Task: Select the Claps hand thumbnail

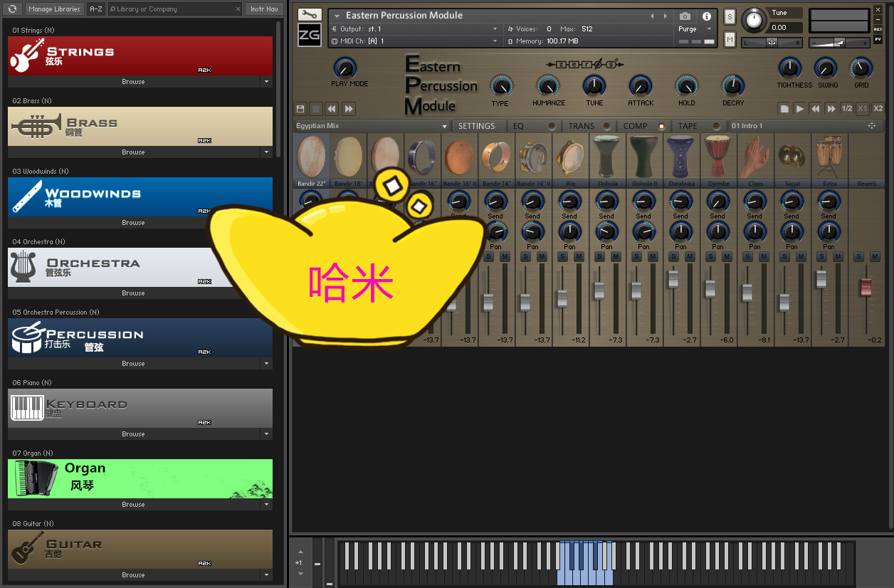Action: pos(755,157)
